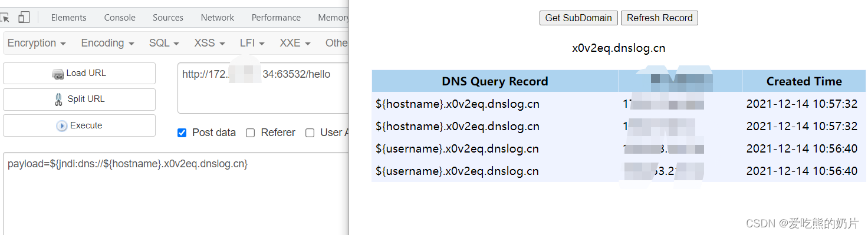The image size is (868, 235).
Task: Click the first 2021-12-14 10:56:40 timestamp
Action: click(x=801, y=149)
